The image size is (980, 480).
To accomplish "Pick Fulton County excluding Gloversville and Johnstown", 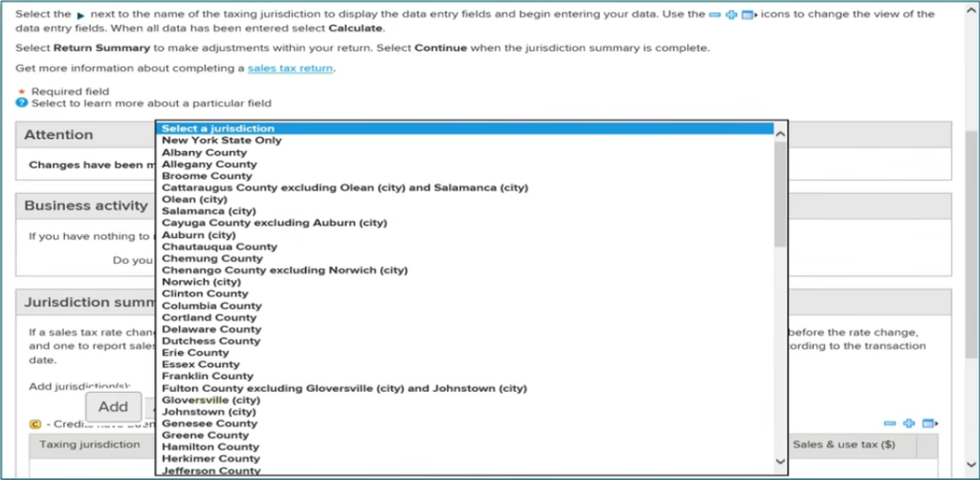I will pyautogui.click(x=464, y=388).
